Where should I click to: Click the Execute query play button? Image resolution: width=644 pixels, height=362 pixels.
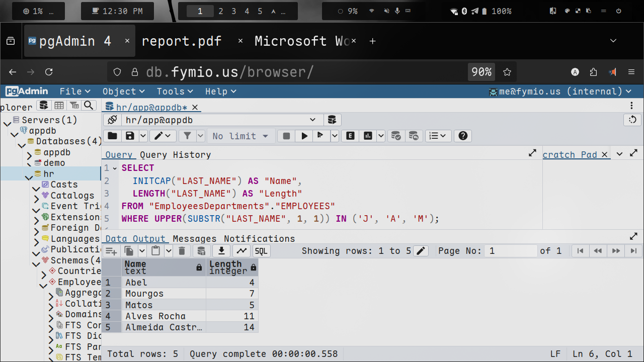[304, 136]
